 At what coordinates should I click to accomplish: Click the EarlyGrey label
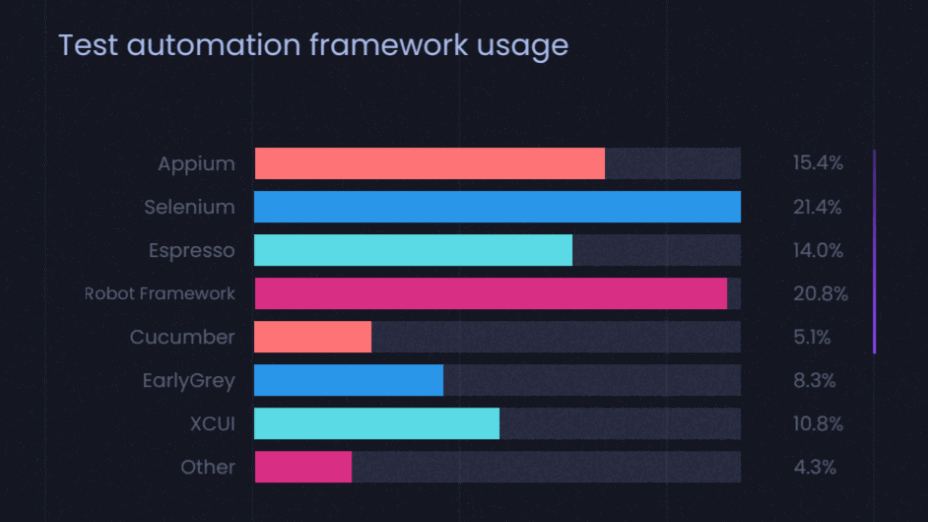[189, 380]
